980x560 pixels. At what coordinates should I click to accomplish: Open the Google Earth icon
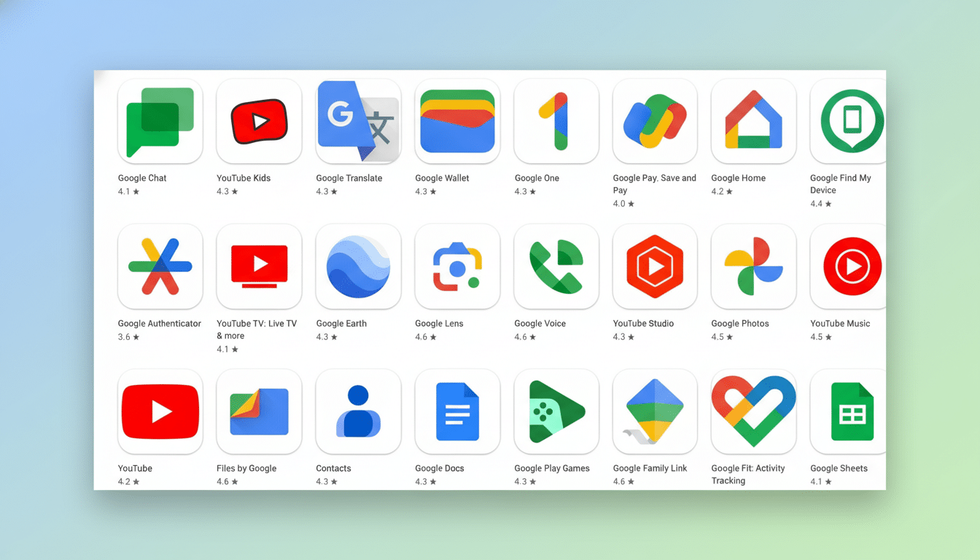point(358,266)
